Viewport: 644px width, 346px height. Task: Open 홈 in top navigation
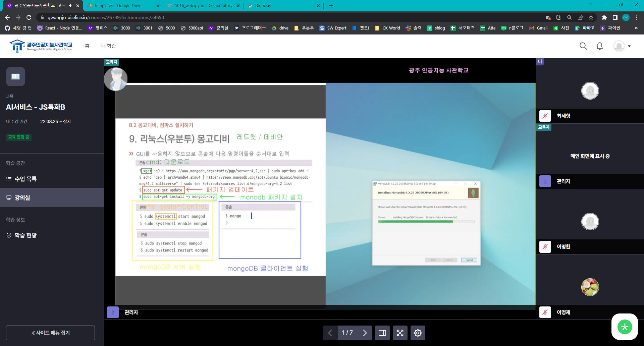(x=87, y=46)
